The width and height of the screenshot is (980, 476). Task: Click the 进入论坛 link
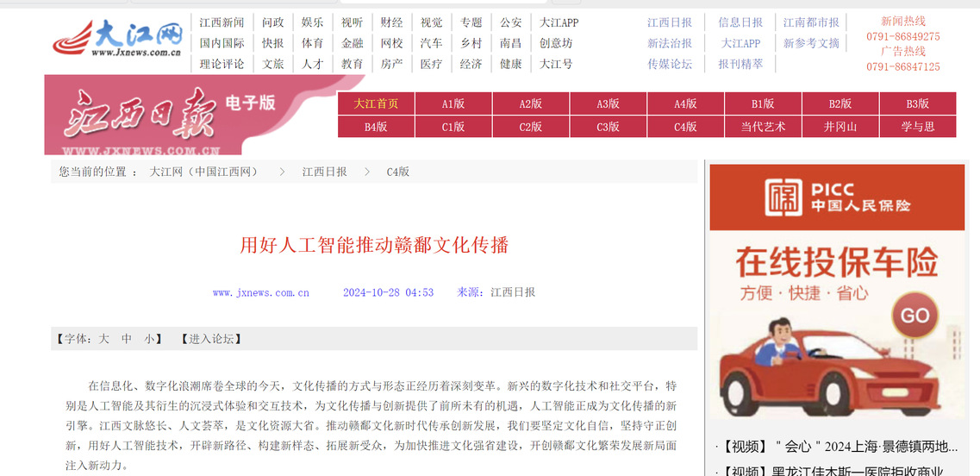tap(211, 339)
